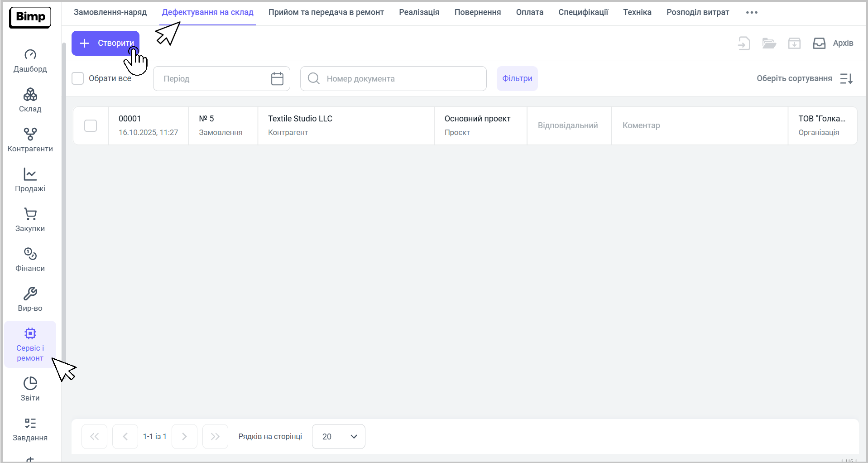Expand the three-dots more tabs menu
Screen dimensions: 868x463
[x=752, y=12]
